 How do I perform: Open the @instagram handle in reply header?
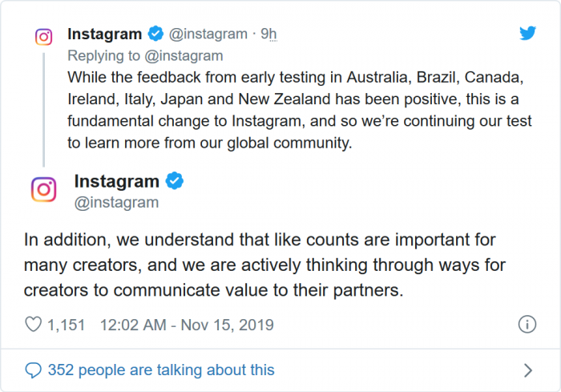click(x=208, y=34)
